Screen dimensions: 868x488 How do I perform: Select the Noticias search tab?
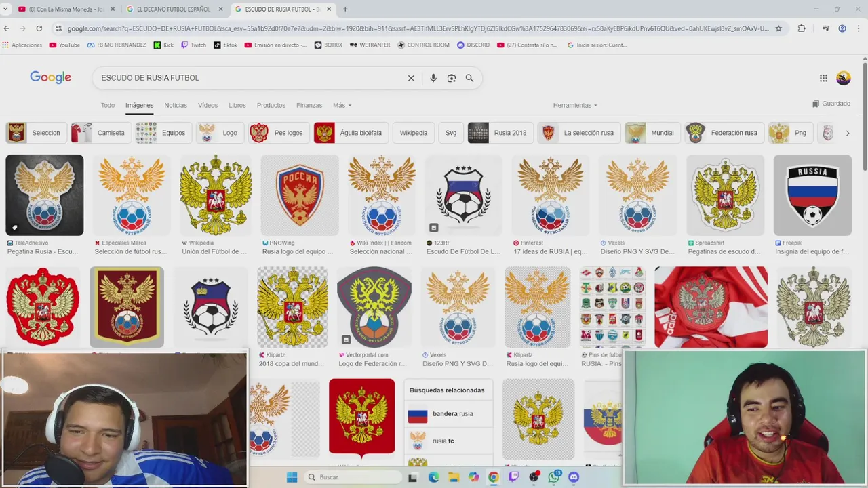point(176,105)
